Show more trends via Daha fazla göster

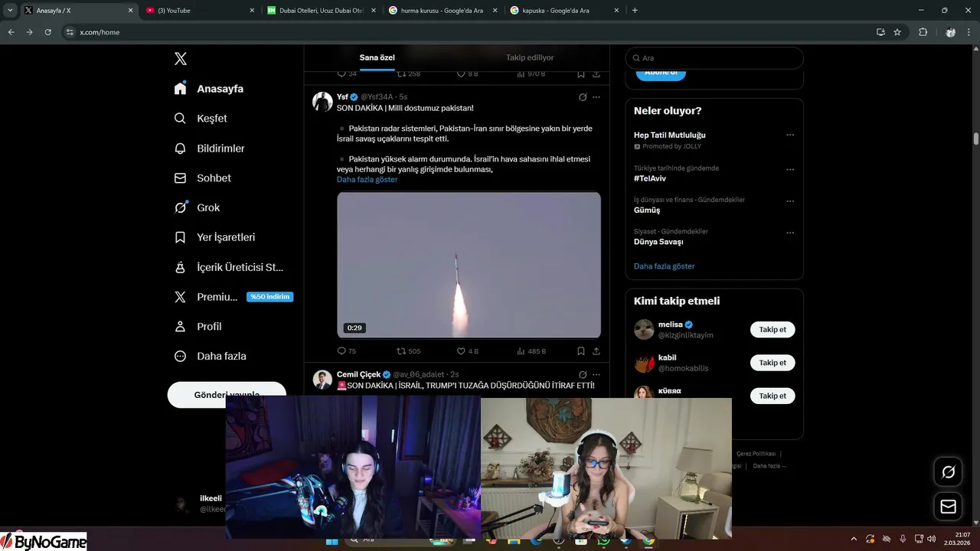tap(665, 266)
